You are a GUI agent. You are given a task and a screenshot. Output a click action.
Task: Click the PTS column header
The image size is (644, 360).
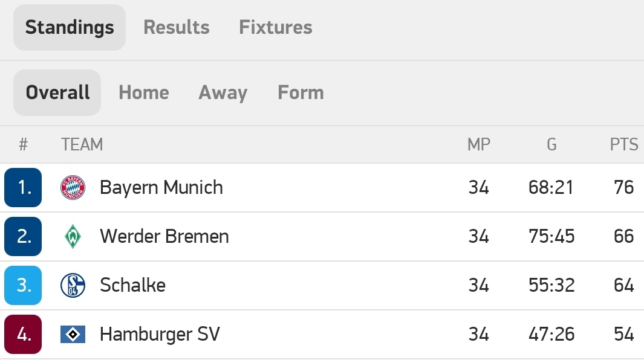[x=624, y=144]
